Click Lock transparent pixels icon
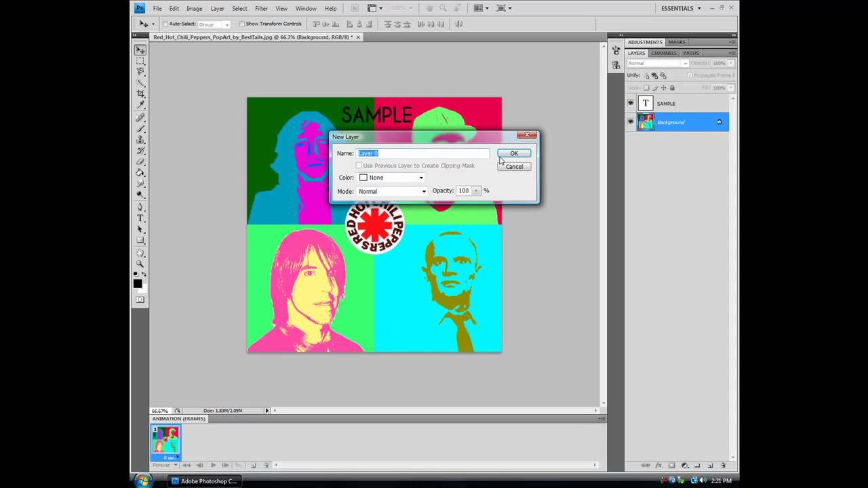The height and width of the screenshot is (488, 868). 646,87
